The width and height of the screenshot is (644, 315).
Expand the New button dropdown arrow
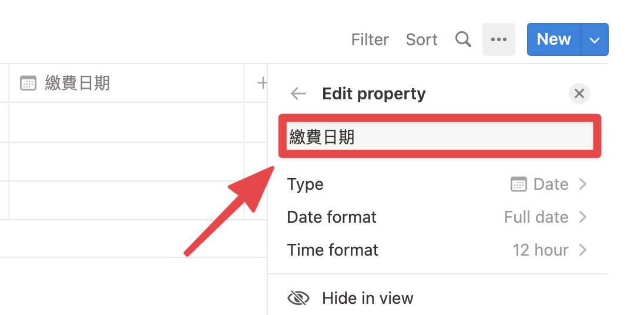coord(594,39)
